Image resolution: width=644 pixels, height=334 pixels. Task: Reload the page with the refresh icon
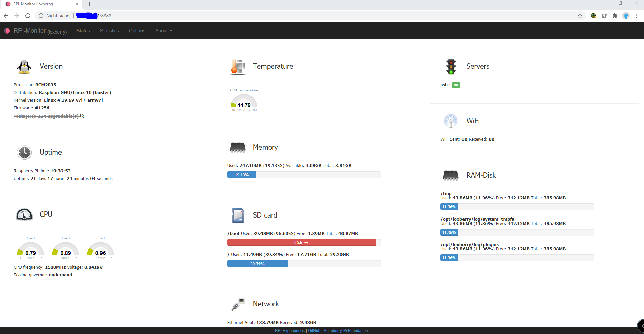coord(28,16)
